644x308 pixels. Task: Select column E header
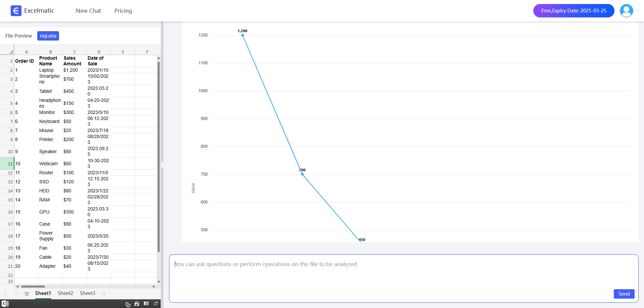tap(123, 52)
